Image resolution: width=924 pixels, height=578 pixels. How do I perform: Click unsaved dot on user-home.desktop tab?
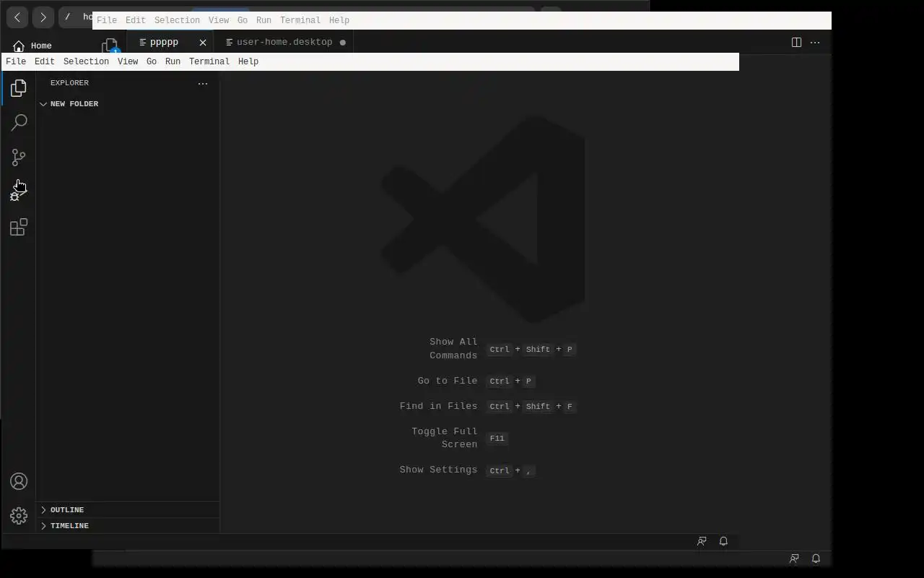coord(342,43)
